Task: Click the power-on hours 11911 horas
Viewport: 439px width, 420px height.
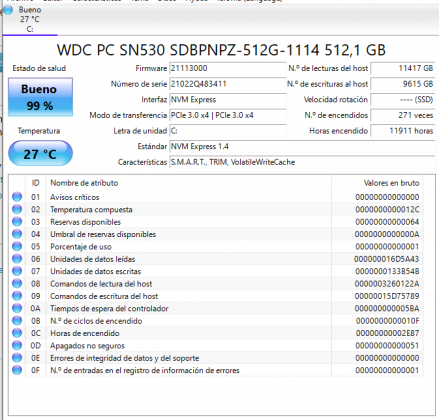Action: [403, 131]
